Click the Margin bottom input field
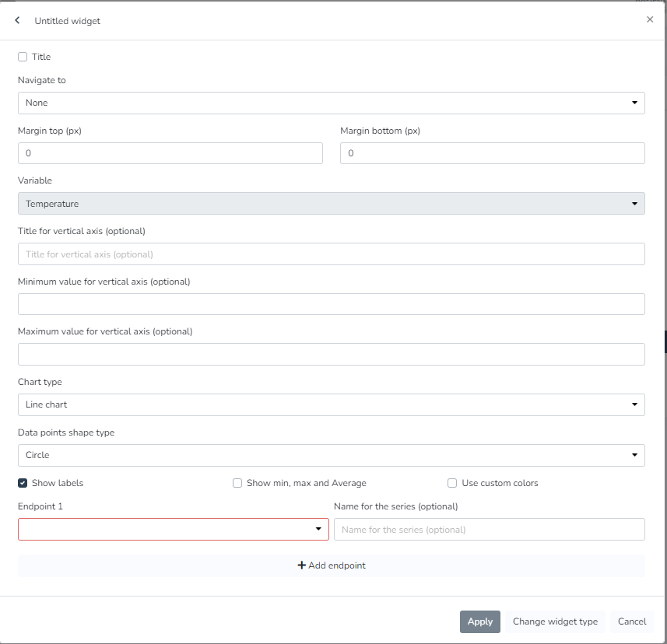The image size is (667, 644). point(492,153)
